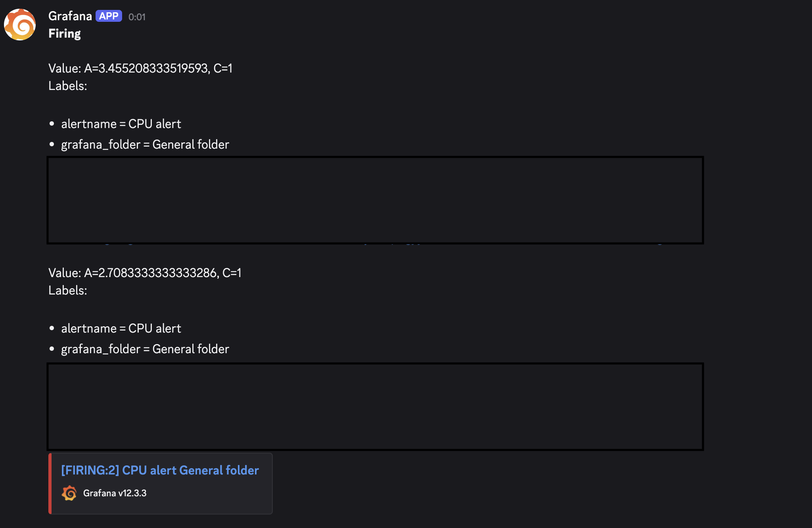Click the 0:01 message timestamp
The width and height of the screenshot is (812, 528).
[136, 17]
